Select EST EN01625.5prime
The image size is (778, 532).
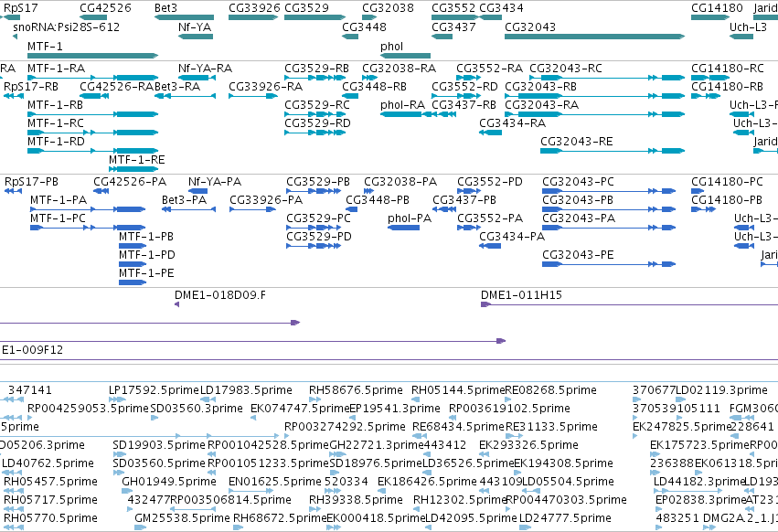(x=275, y=482)
